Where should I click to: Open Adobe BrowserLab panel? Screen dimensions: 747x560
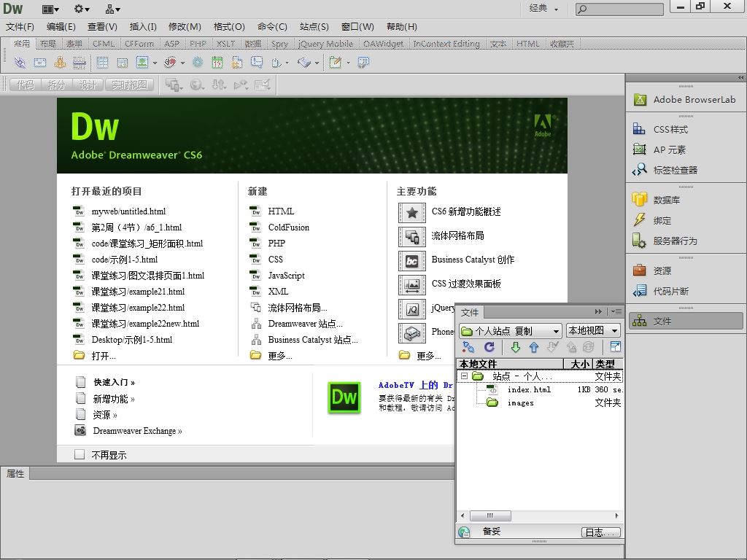click(x=685, y=99)
